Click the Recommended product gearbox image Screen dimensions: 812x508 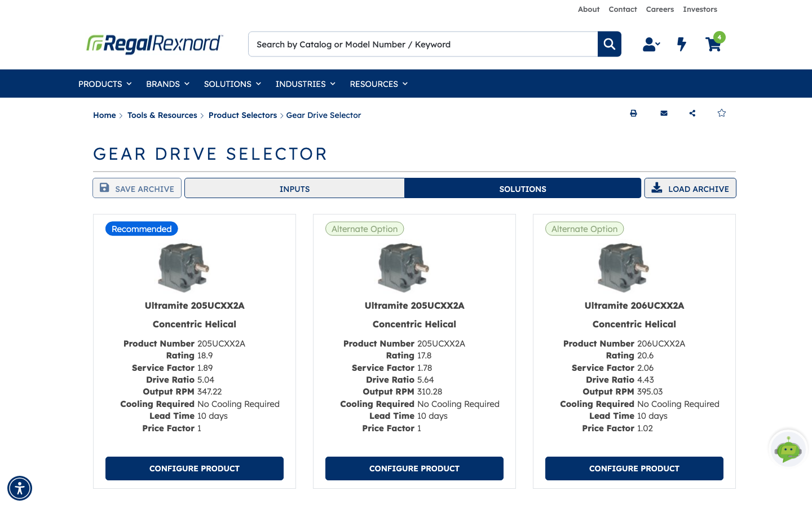184,268
